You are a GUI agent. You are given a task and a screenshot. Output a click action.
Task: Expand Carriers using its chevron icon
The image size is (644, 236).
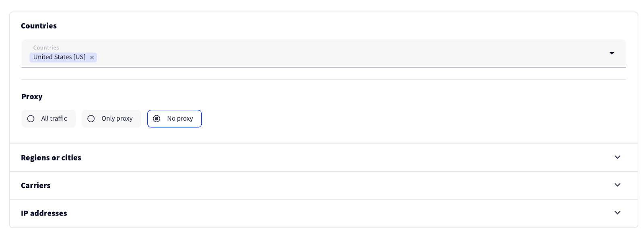(617, 185)
